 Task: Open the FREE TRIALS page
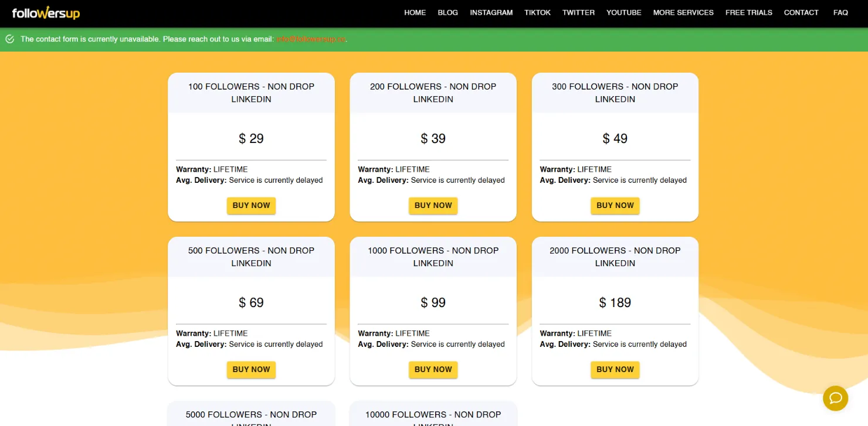click(748, 12)
